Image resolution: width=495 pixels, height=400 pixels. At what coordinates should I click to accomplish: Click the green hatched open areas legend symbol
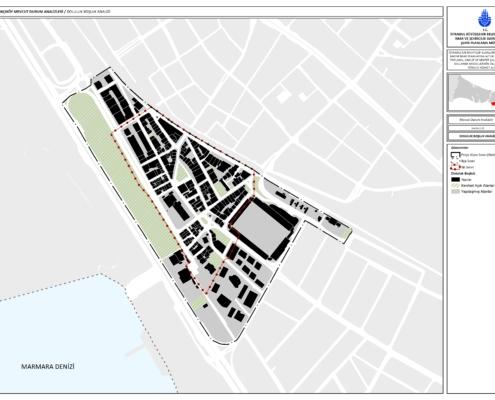(x=455, y=186)
